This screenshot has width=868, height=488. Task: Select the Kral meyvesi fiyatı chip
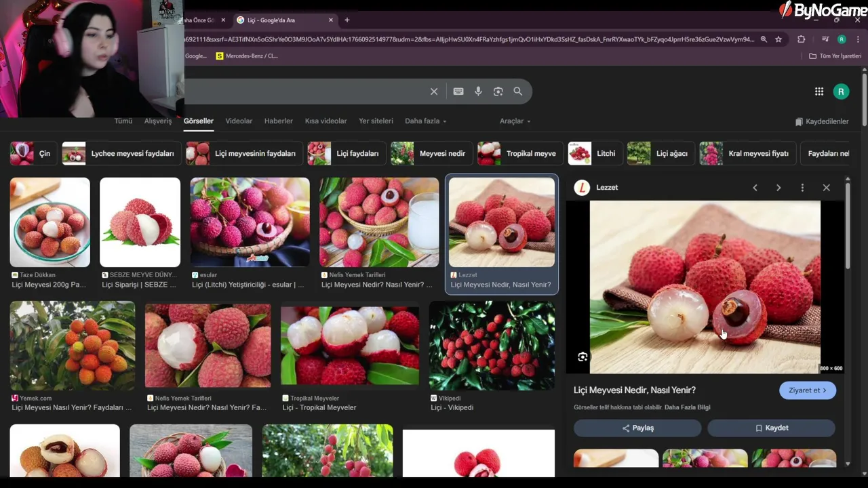tap(747, 154)
